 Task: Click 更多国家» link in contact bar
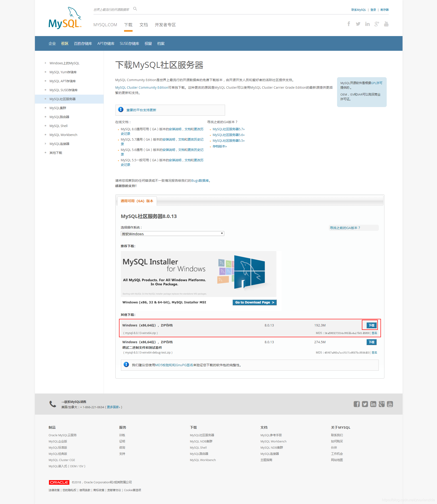point(114,407)
